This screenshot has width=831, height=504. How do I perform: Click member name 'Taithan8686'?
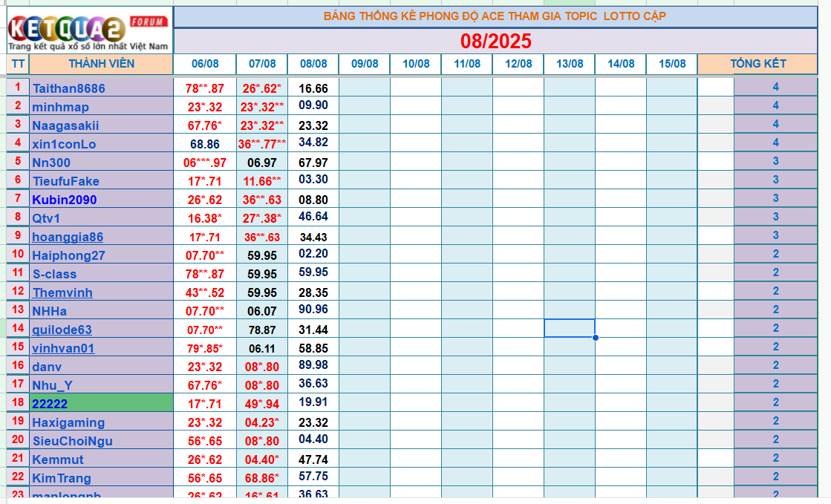[68, 88]
